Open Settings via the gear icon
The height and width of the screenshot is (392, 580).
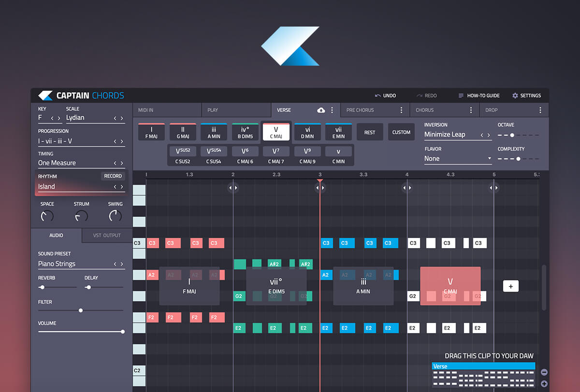click(x=515, y=96)
